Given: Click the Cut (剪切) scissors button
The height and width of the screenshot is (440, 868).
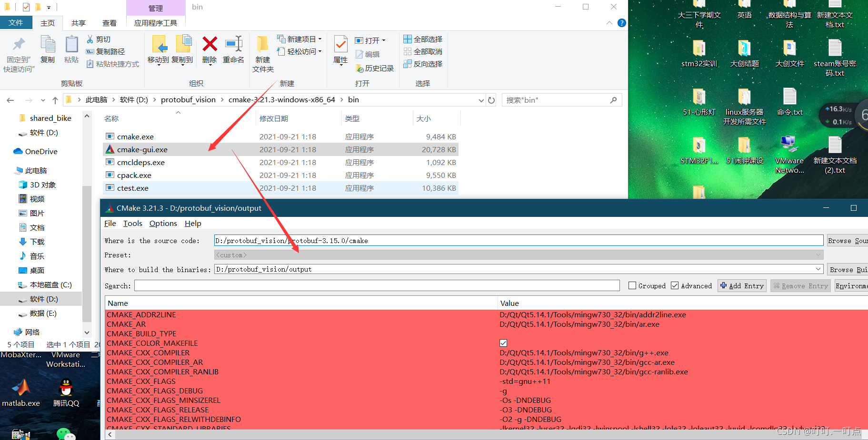Looking at the screenshot, I should 99,39.
